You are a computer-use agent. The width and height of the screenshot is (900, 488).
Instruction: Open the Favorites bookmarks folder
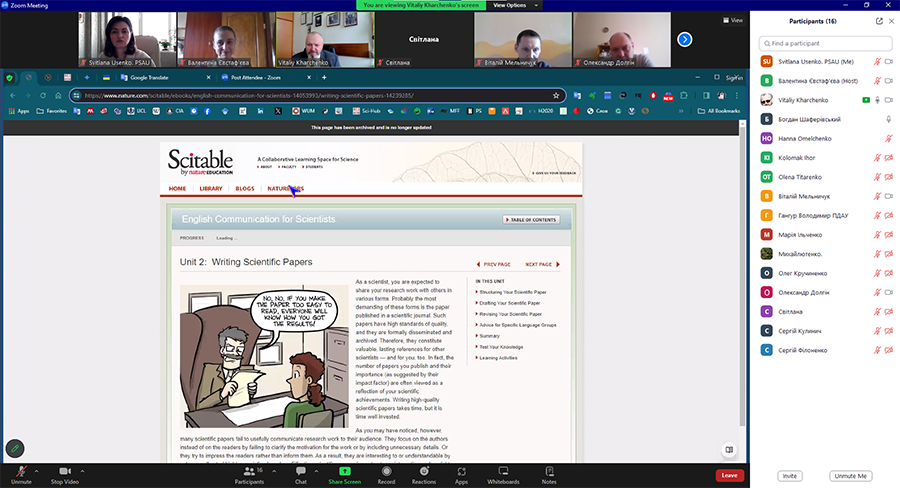tap(51, 111)
